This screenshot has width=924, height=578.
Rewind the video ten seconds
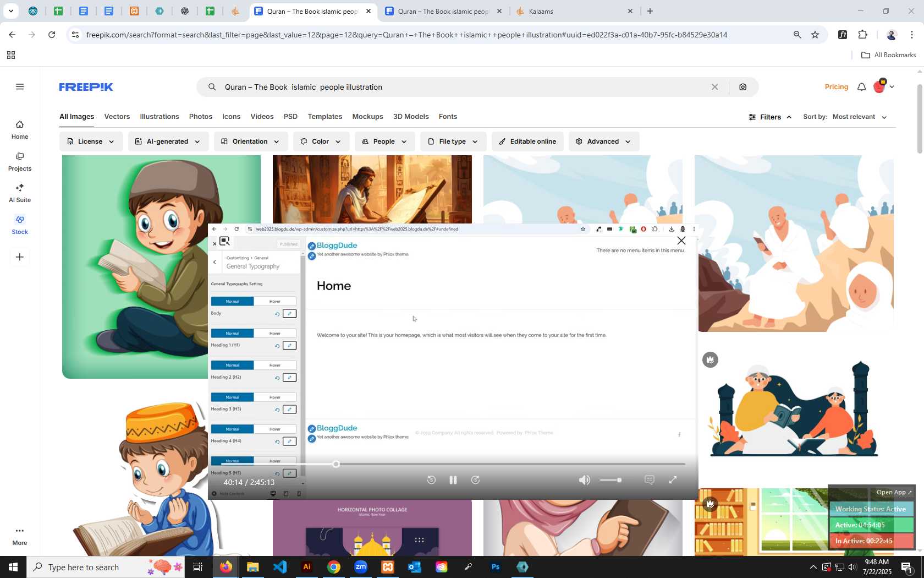coord(432,480)
